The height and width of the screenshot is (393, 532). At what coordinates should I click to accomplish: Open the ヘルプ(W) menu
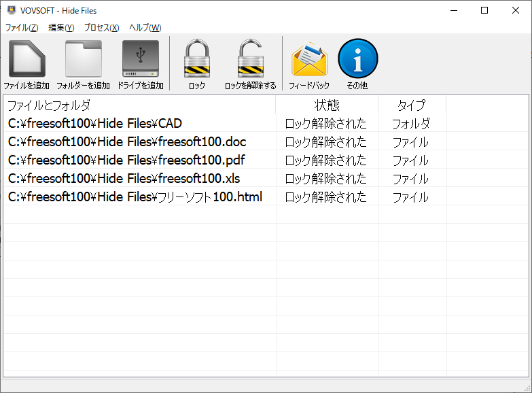click(x=145, y=27)
